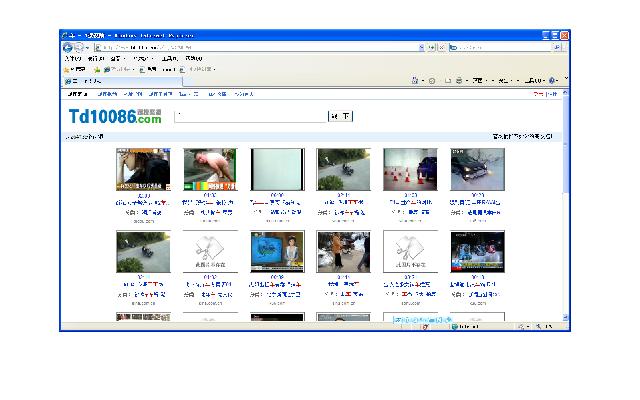This screenshot has height=400, width=640.
Task: Click the magnifier search icon in toolbar
Action: pyautogui.click(x=557, y=48)
